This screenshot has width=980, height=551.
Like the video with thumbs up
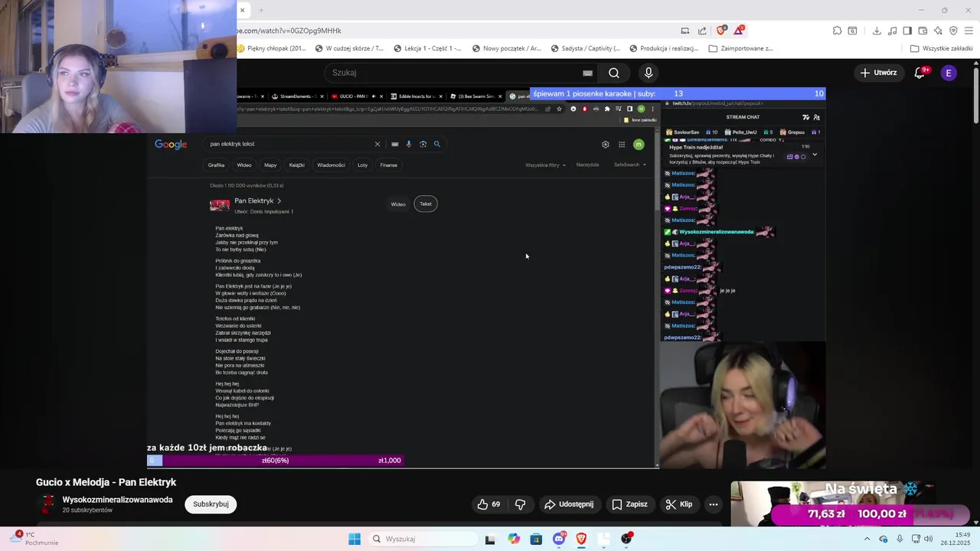pos(488,504)
